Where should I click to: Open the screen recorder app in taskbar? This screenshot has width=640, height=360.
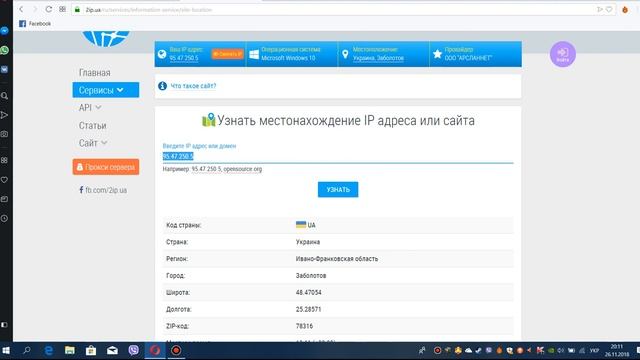pyautogui.click(x=176, y=351)
